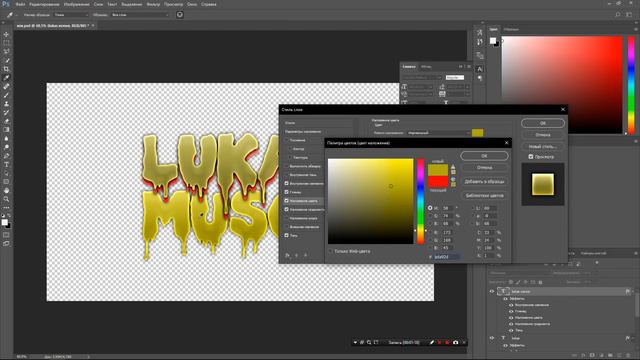
Task: Select the Horizontal Type tool
Action: [6, 164]
